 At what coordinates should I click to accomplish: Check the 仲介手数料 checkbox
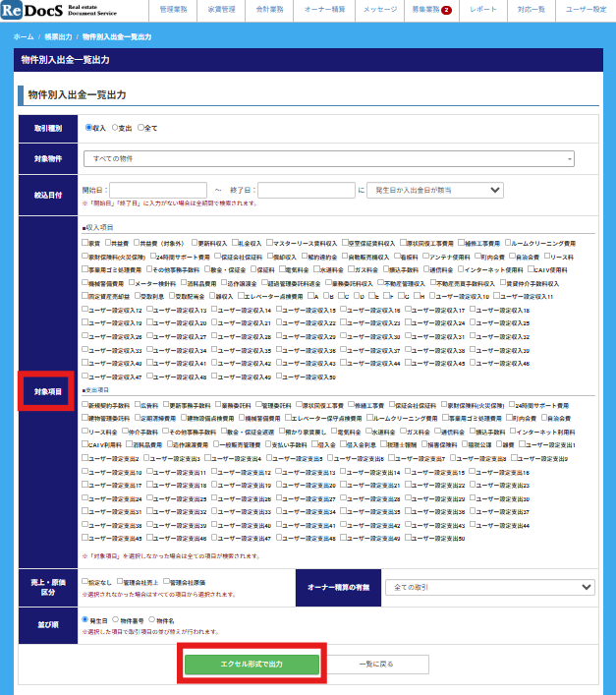pyautogui.click(x=126, y=431)
